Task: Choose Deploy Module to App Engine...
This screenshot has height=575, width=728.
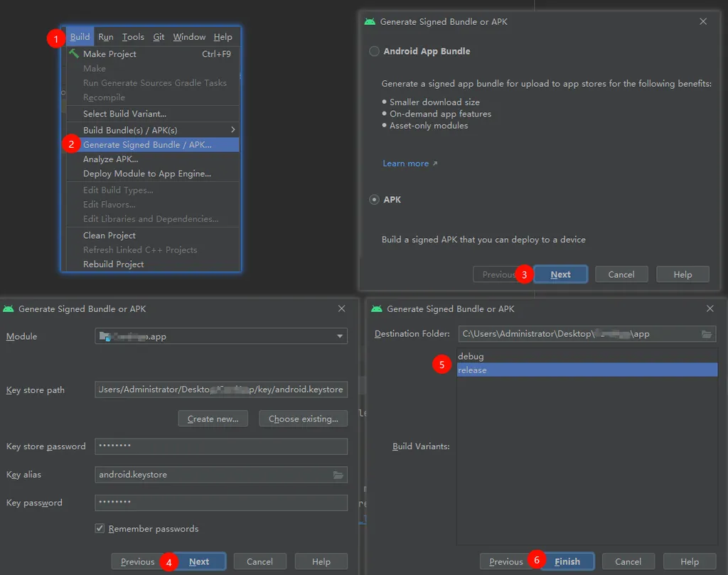Action: click(153, 173)
